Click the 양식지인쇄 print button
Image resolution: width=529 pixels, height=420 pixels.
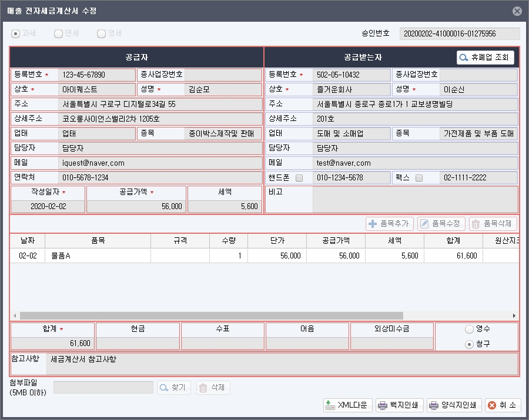[454, 405]
